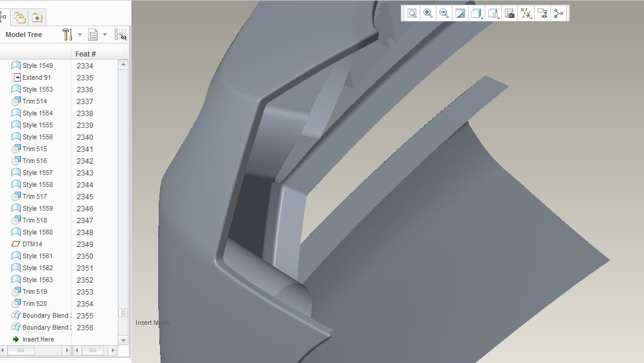Select Style 1553 feature

click(37, 89)
